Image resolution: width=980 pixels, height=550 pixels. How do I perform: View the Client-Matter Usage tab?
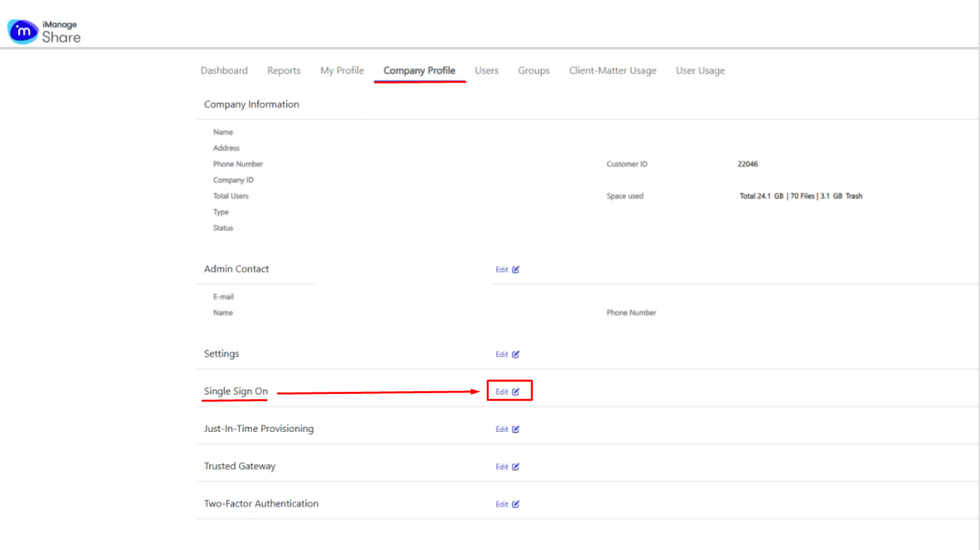click(x=612, y=71)
